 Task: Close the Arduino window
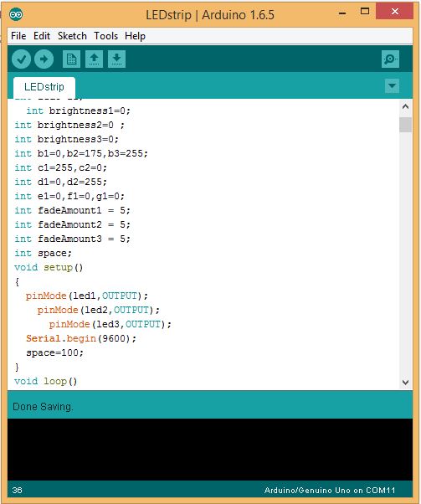[x=395, y=11]
